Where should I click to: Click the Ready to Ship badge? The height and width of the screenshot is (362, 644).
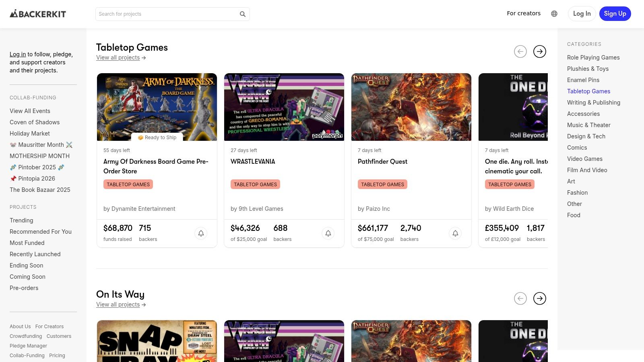pos(157,137)
